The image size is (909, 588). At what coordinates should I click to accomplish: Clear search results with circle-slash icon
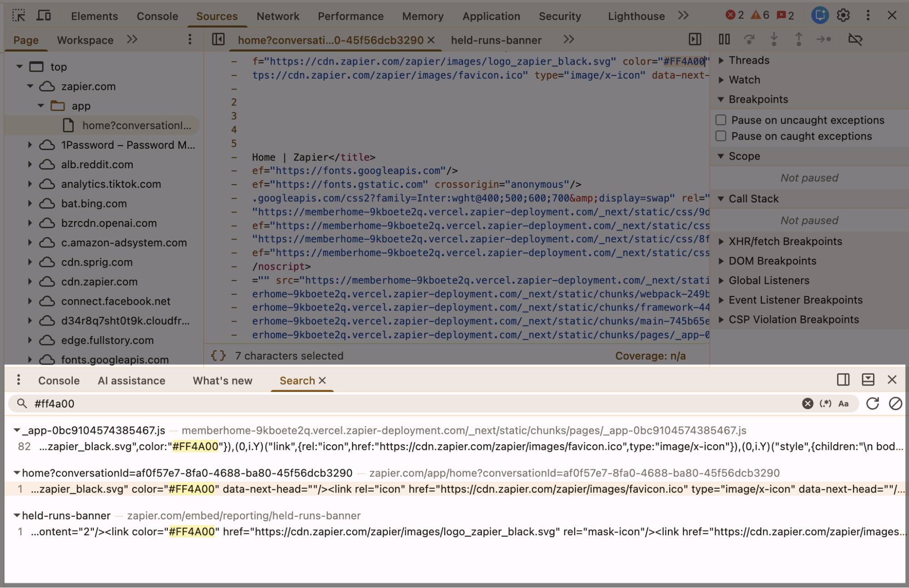895,403
